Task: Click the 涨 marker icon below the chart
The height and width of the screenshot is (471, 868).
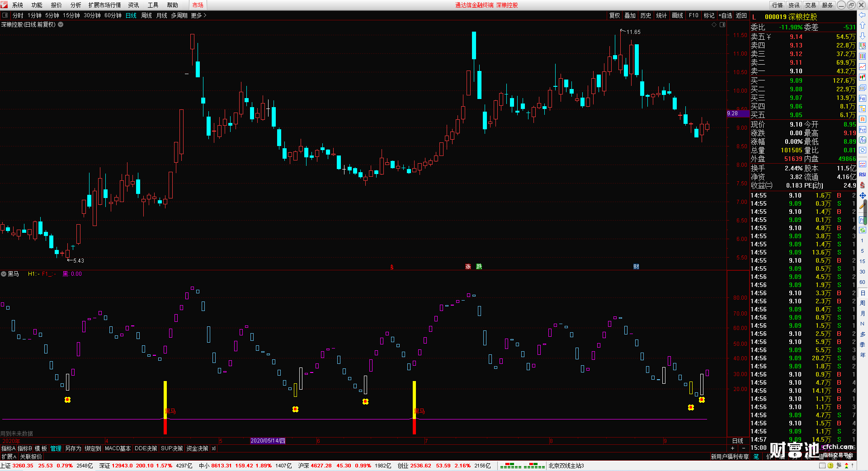Action: click(468, 267)
